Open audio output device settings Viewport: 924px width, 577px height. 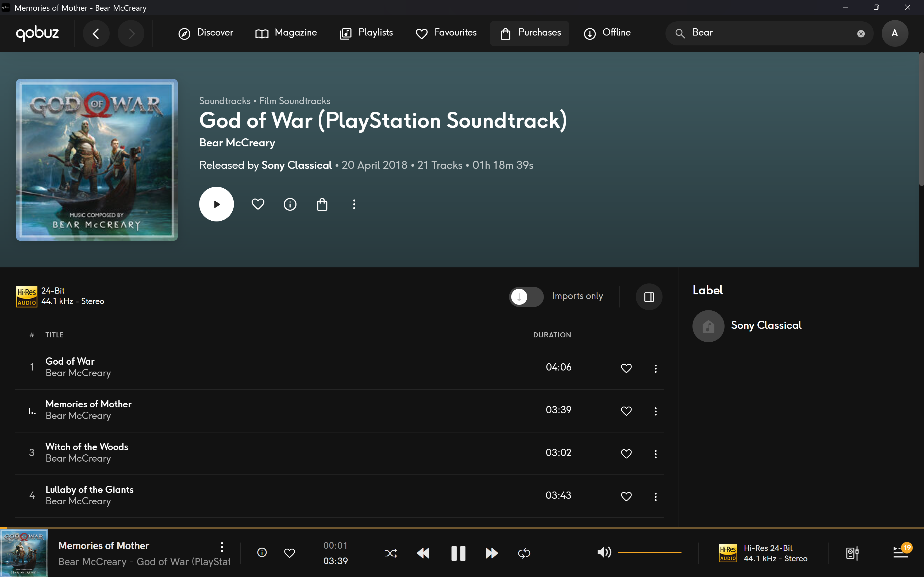pos(852,553)
